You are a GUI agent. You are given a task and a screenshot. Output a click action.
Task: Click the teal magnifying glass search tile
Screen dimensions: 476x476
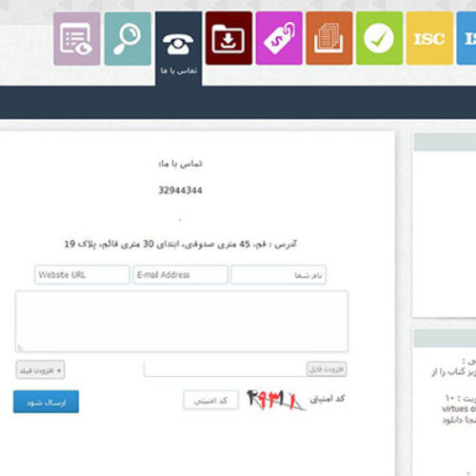pyautogui.click(x=128, y=39)
